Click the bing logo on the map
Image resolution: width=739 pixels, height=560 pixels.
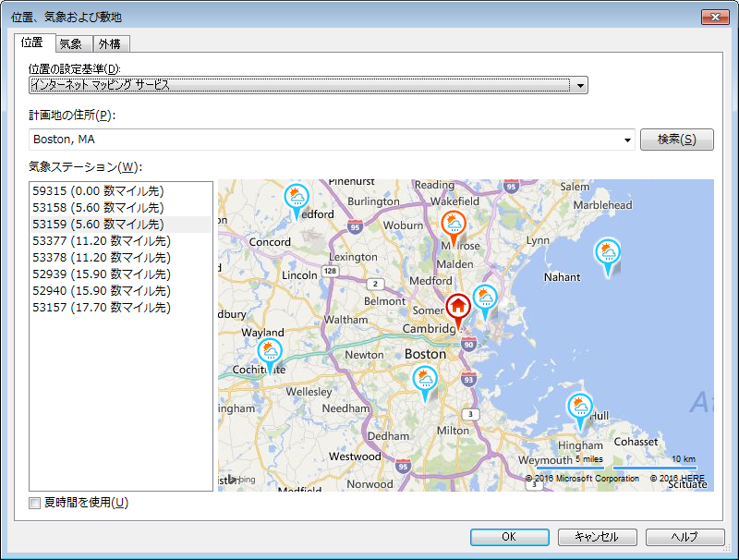point(242,480)
